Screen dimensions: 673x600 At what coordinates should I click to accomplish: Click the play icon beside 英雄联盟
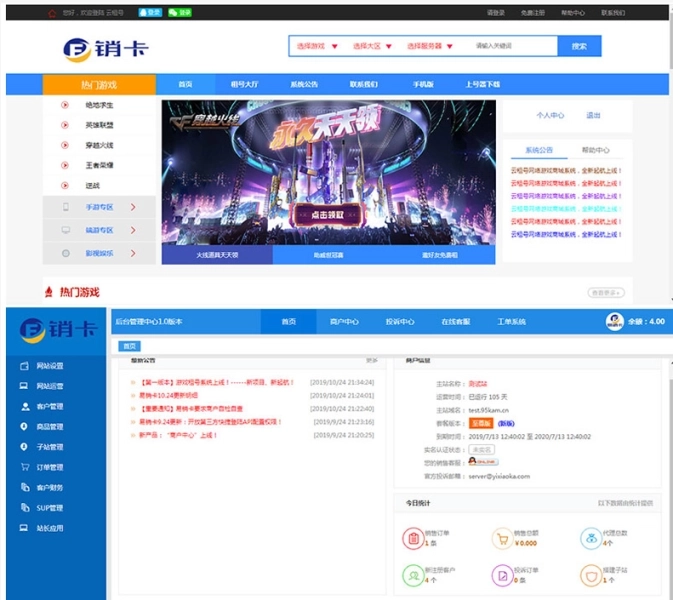pyautogui.click(x=65, y=125)
